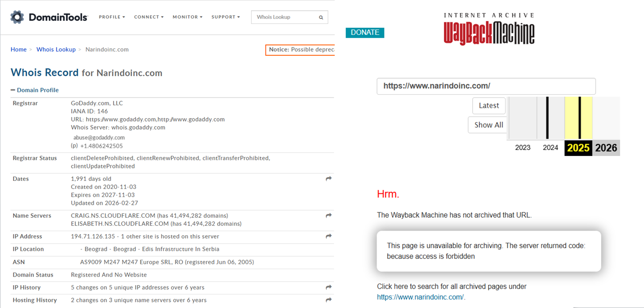
Task: Click the DomainTools gear logo
Action: (17, 17)
